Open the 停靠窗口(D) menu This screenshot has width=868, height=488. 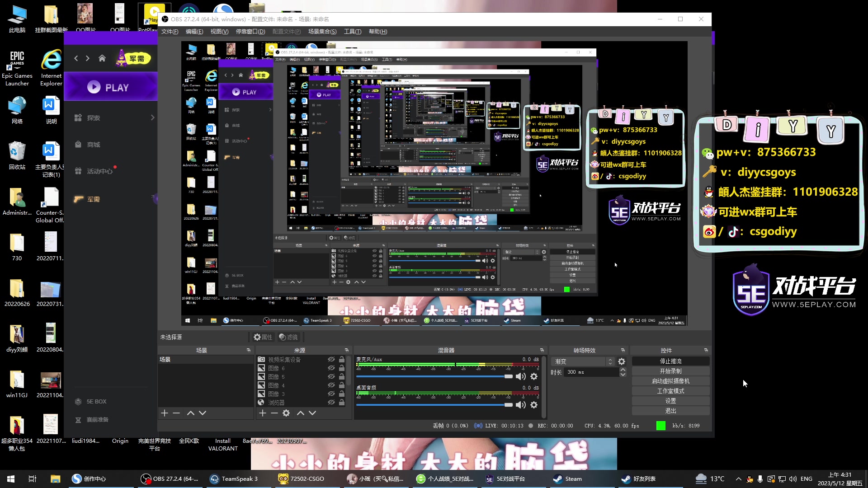click(x=250, y=32)
